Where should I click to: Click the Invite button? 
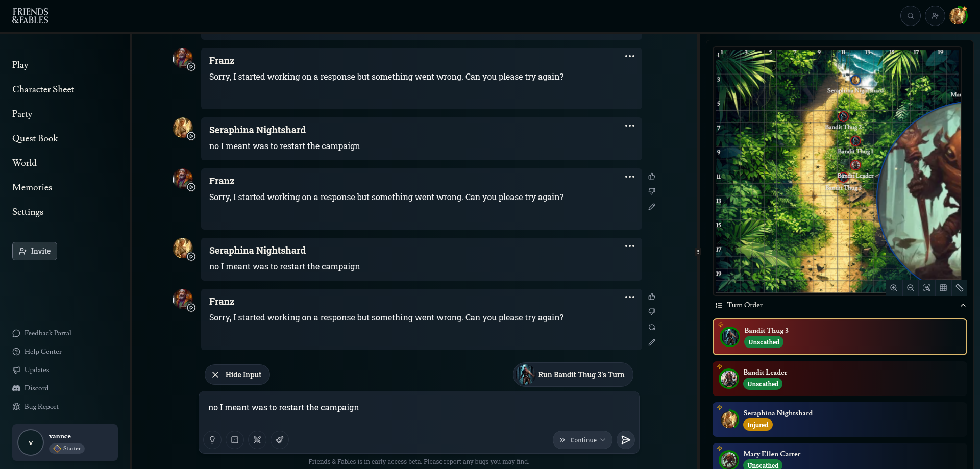click(35, 251)
